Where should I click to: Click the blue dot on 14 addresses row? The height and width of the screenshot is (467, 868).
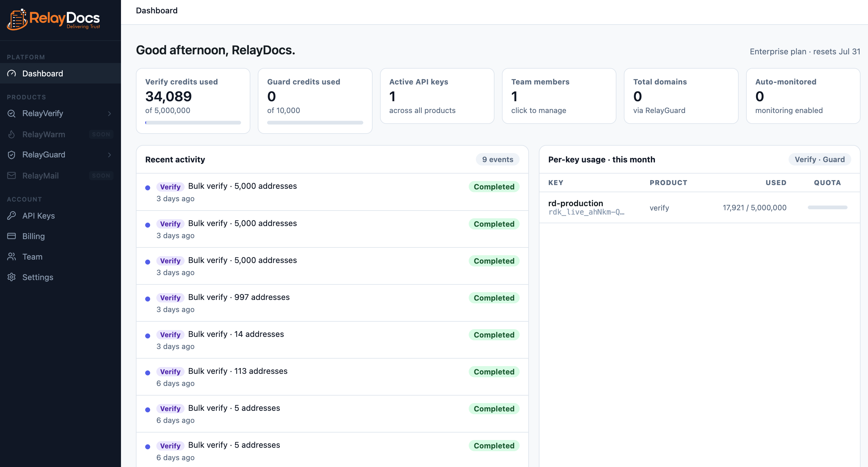tap(148, 336)
